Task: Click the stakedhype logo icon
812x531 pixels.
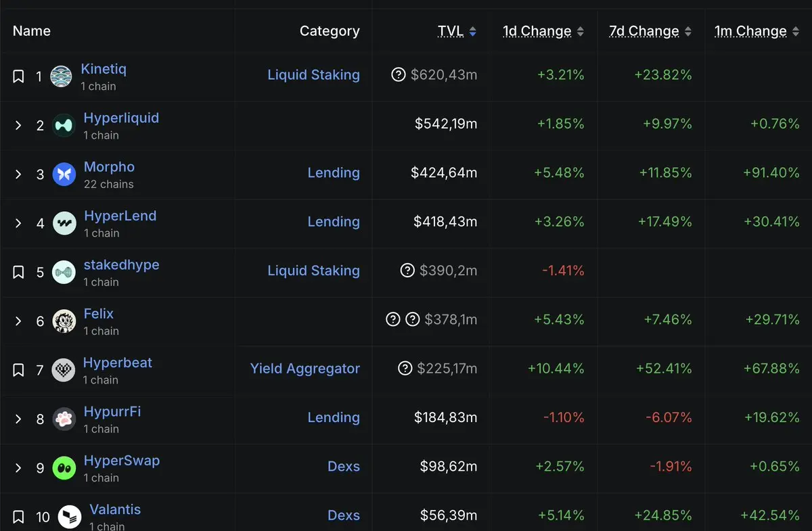Action: point(64,272)
